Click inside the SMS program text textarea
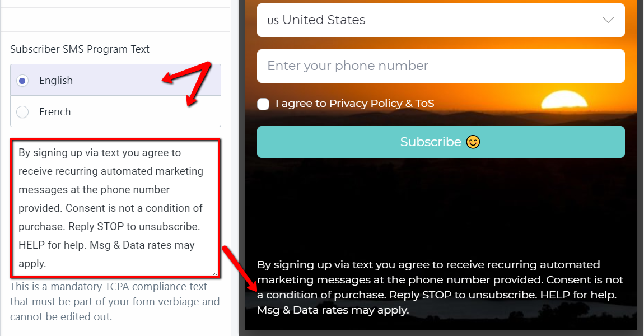The image size is (644, 336). [115, 208]
